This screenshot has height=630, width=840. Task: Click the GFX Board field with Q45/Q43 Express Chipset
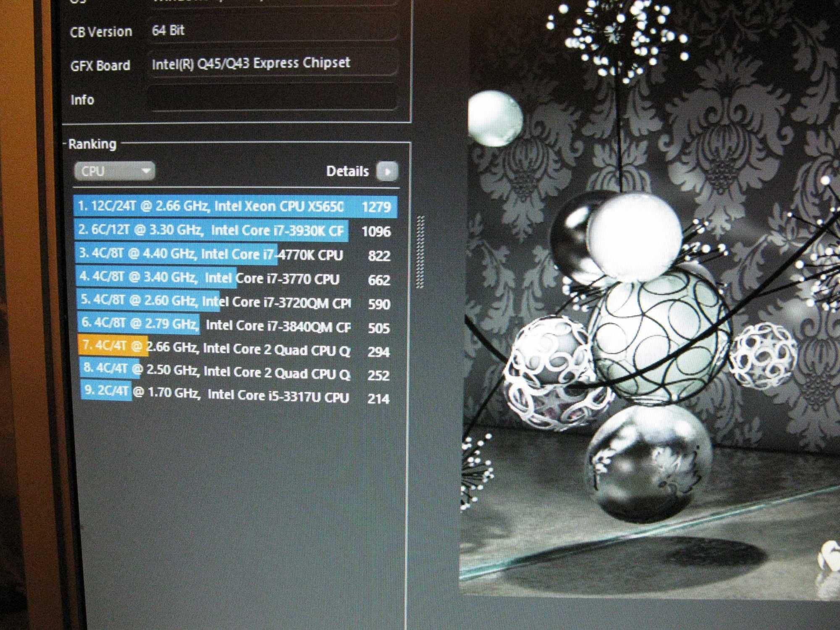click(x=273, y=63)
